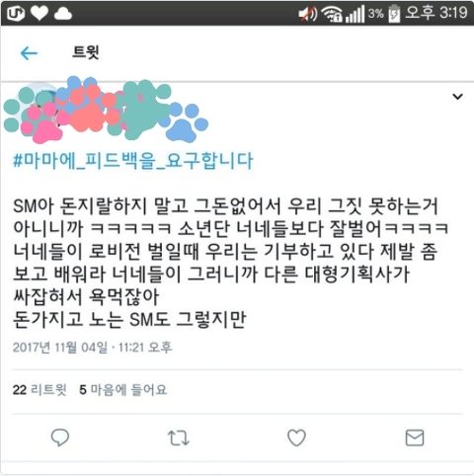View the 22 리트윗 list
Viewport: 474px width, 476px height.
pos(39,390)
